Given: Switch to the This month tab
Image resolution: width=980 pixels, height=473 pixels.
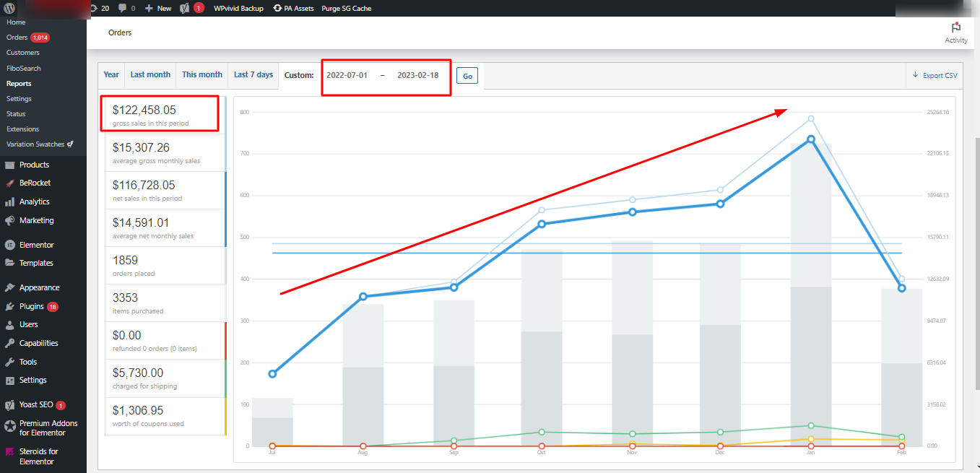Looking at the screenshot, I should (x=202, y=75).
